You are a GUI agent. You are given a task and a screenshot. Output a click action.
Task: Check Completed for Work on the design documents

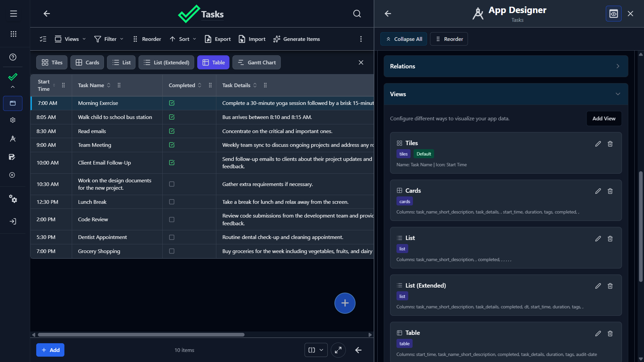pos(172,184)
